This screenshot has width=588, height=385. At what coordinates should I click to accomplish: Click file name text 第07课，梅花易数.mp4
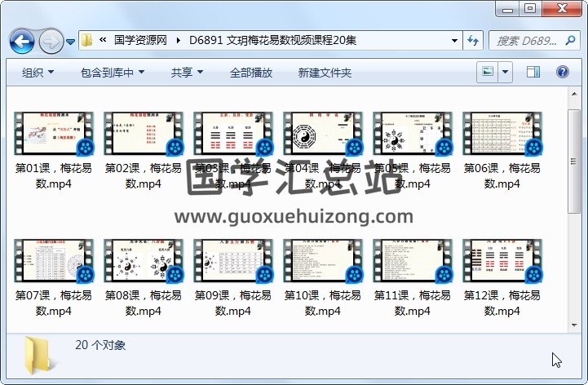(x=54, y=303)
